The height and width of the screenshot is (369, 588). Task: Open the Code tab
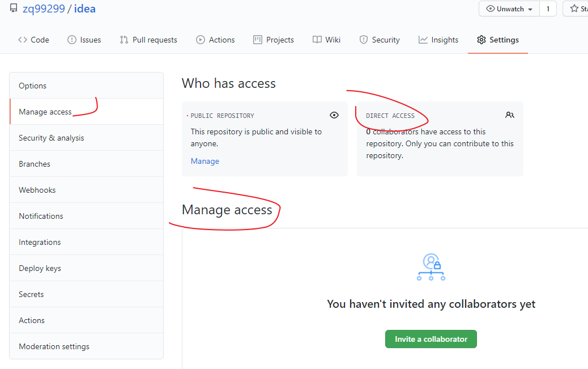click(33, 40)
